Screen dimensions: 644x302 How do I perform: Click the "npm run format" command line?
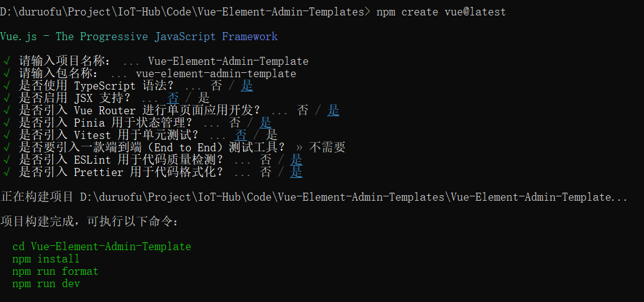56,271
